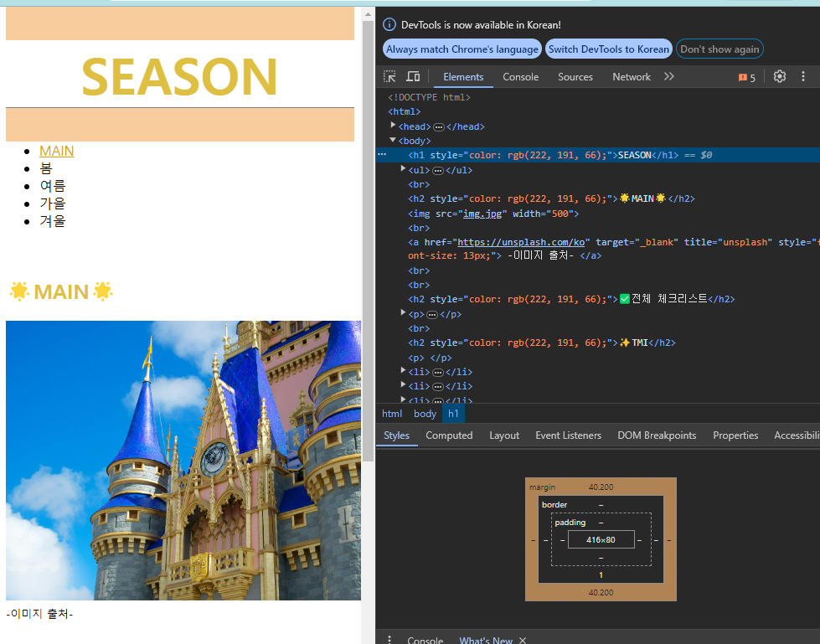Click the SEASON page heading
Image resolution: width=820 pixels, height=644 pixels.
(x=179, y=76)
